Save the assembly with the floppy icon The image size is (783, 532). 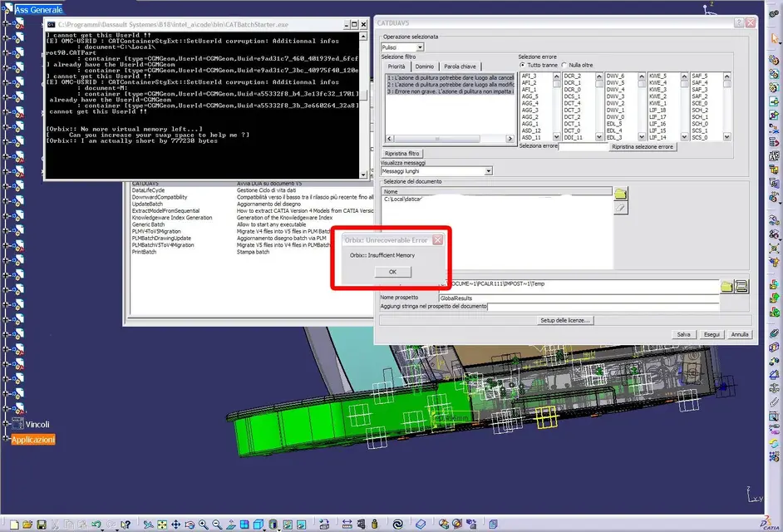tap(42, 524)
